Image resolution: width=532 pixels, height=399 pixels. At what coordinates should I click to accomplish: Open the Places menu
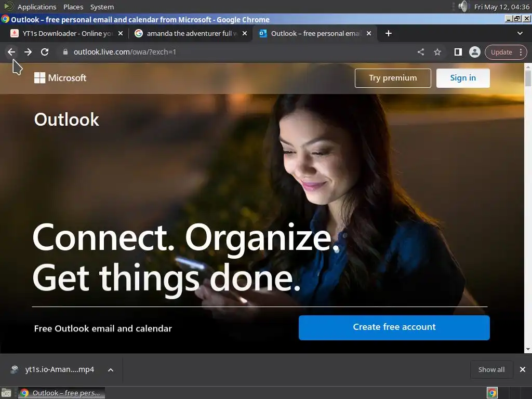tap(73, 7)
